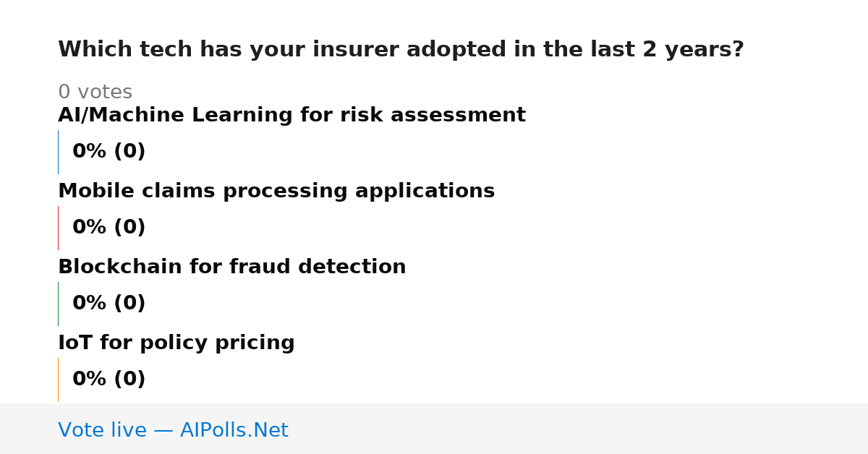The height and width of the screenshot is (454, 868).
Task: Click the 'Vote live' text in footer
Action: click(102, 431)
